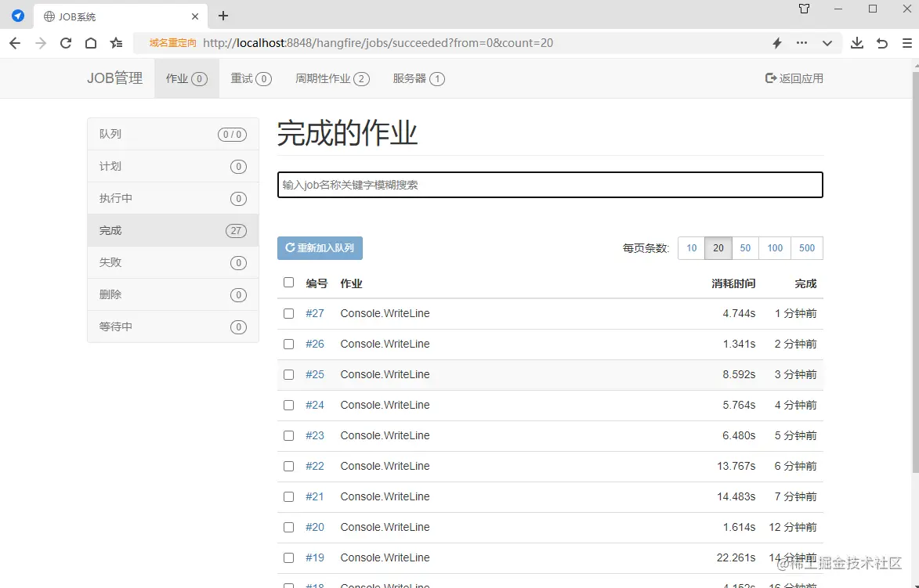
Task: Click the 13.767s duration value
Action: point(736,466)
